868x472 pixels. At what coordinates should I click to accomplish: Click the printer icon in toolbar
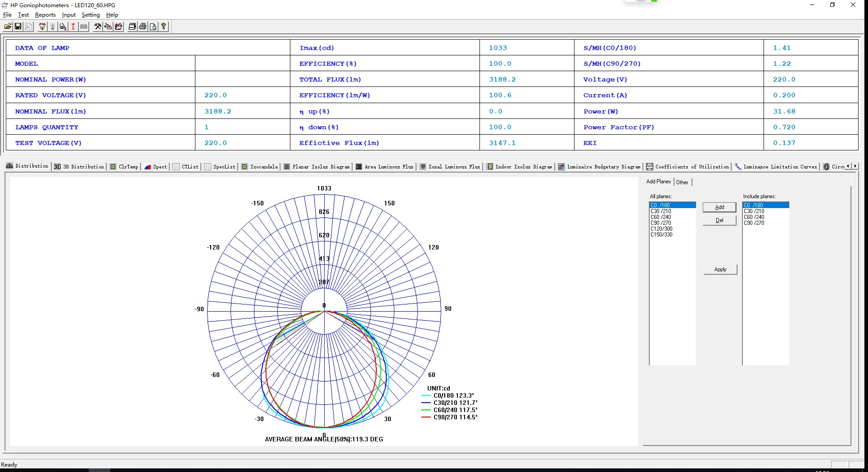(x=143, y=27)
